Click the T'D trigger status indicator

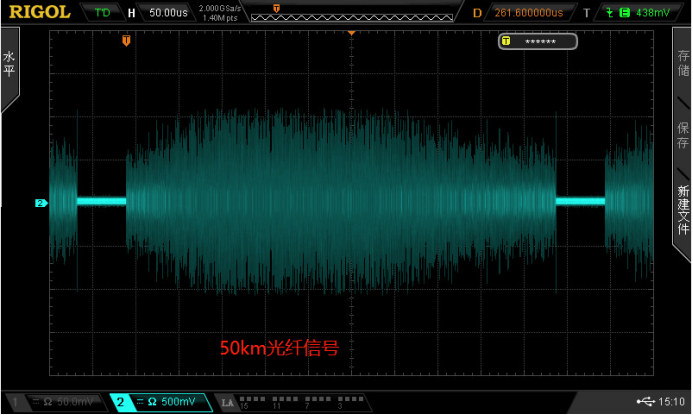coord(101,13)
